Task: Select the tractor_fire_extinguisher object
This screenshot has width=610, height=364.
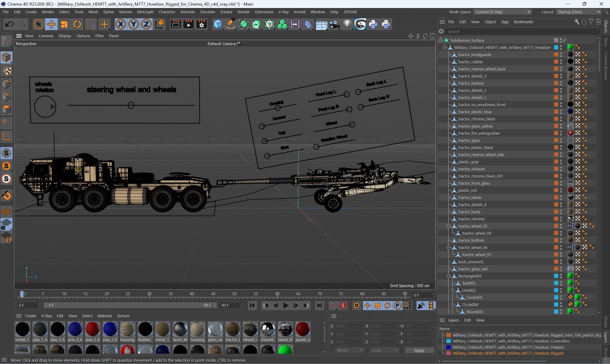Action: 479,133
